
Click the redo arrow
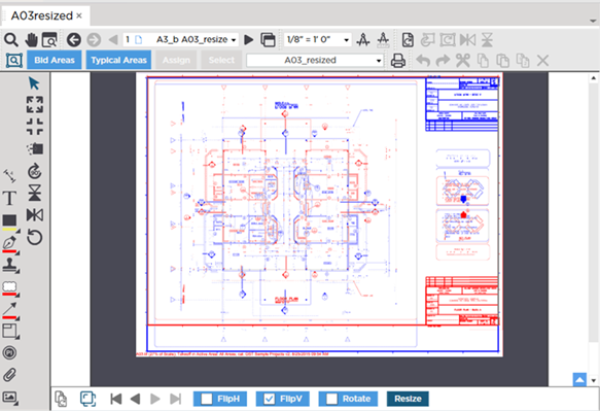tap(443, 60)
